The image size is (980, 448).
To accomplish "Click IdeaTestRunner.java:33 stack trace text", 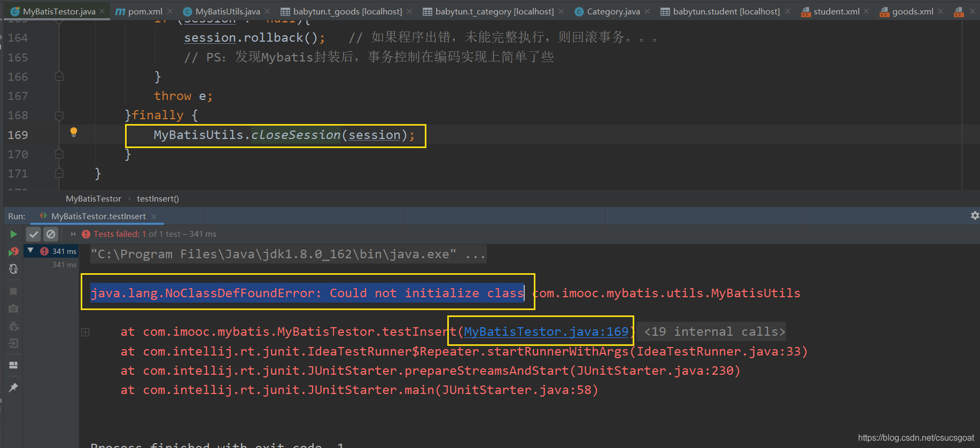I will pos(719,352).
